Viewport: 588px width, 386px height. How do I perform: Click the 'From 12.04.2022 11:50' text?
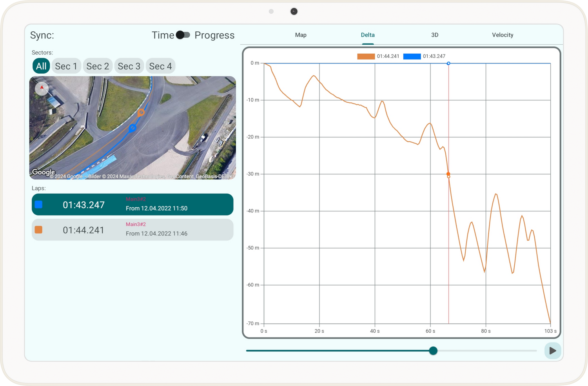156,208
